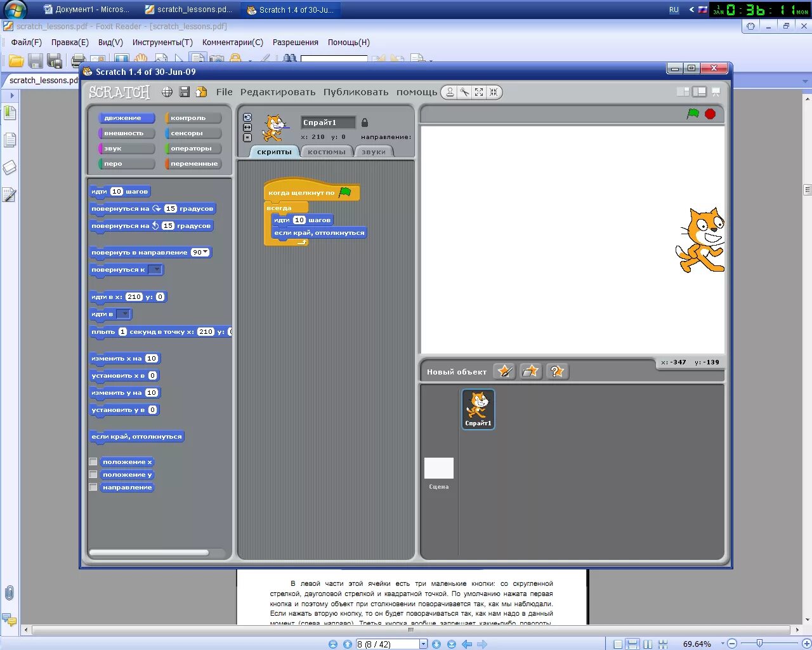The image size is (812, 650).
Task: Select операторы block category
Action: [x=193, y=149]
